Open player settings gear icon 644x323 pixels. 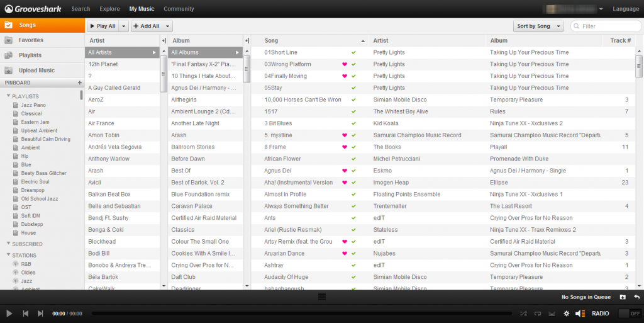[567, 314]
